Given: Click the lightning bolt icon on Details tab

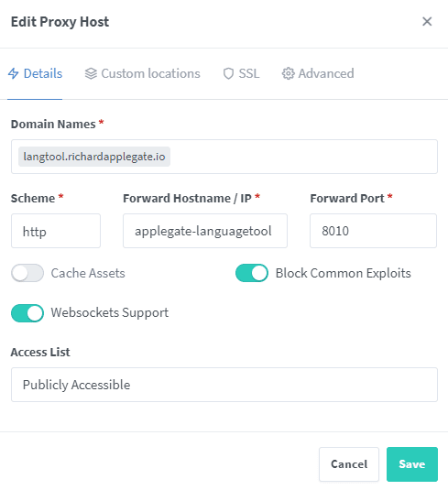Looking at the screenshot, I should [13, 73].
